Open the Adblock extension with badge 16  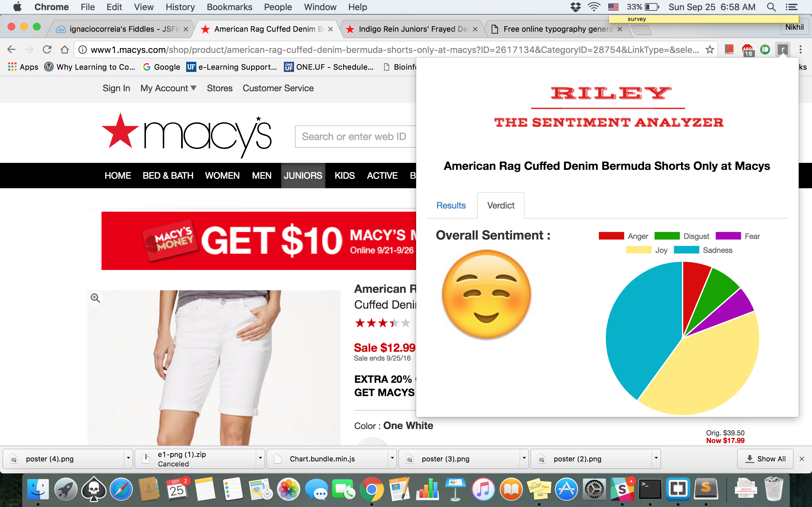(x=748, y=50)
